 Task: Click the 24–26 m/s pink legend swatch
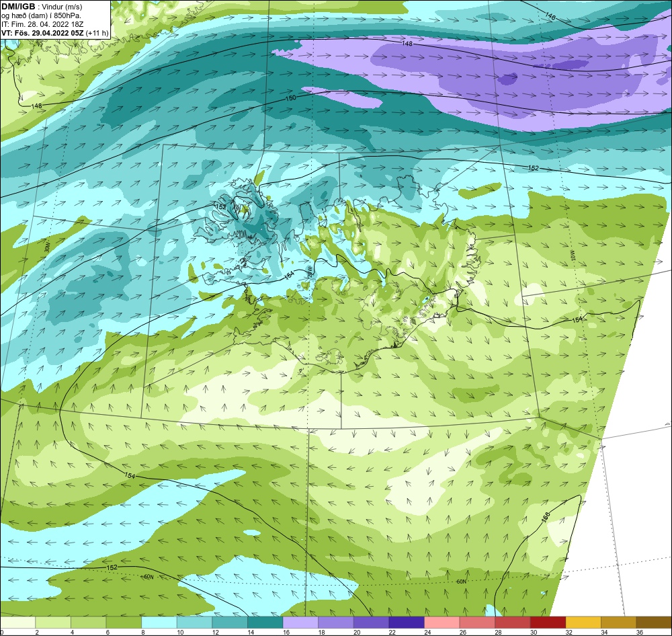coord(442,623)
